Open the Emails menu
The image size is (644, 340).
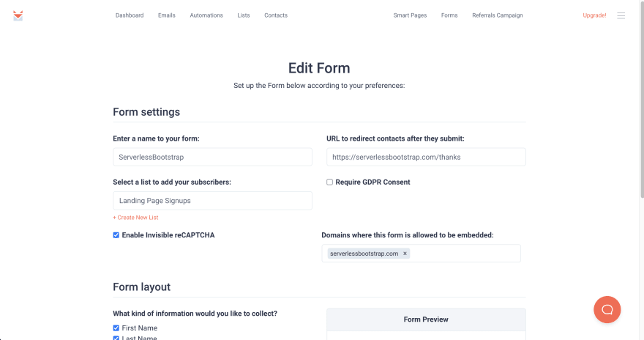(167, 15)
